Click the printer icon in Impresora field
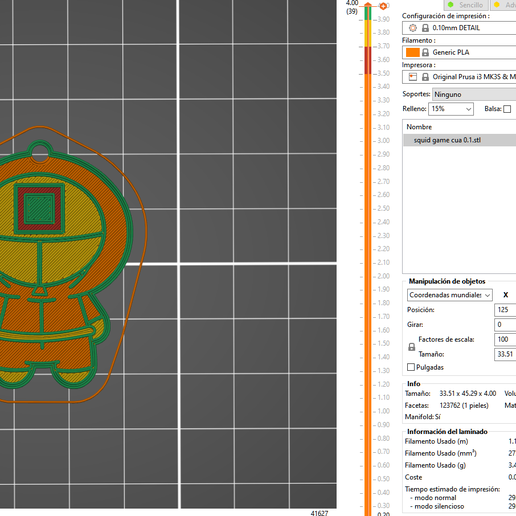 point(413,77)
